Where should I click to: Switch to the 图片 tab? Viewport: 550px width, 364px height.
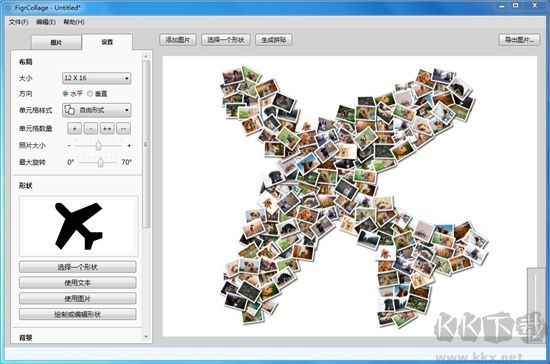point(56,42)
